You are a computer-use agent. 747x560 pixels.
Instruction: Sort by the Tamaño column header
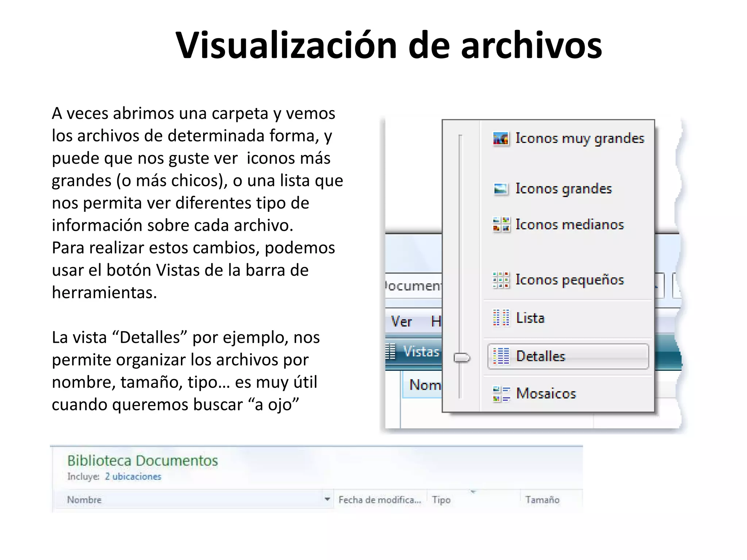coord(551,499)
